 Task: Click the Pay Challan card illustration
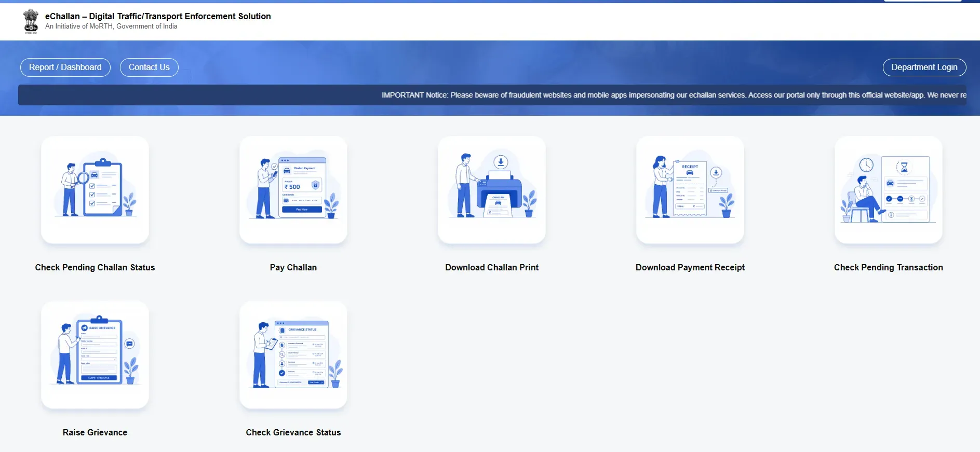tap(293, 190)
